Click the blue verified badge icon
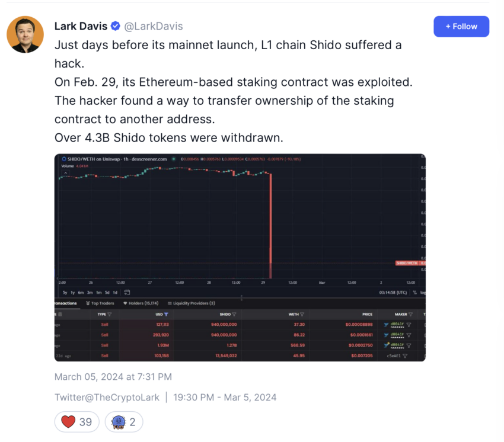The height and width of the screenshot is (442, 504). (116, 26)
